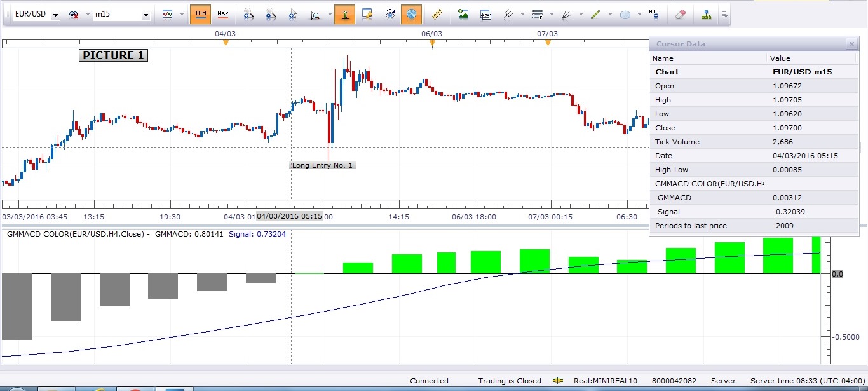Toggle the Bid price display

click(x=200, y=14)
